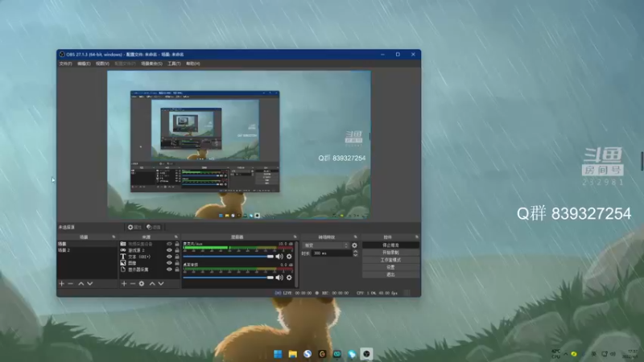Add a new source with plus icon
This screenshot has height=362, width=644.
pyautogui.click(x=124, y=284)
